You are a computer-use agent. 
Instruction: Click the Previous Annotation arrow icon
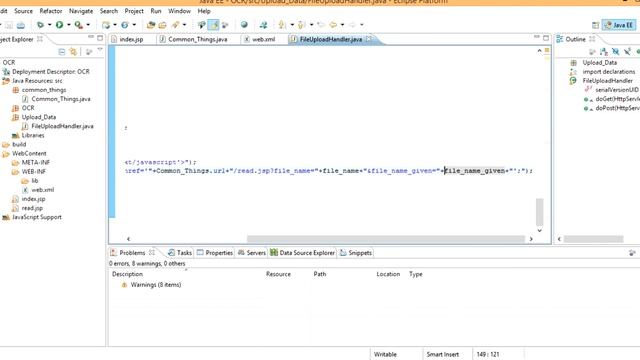pyautogui.click(x=301, y=25)
